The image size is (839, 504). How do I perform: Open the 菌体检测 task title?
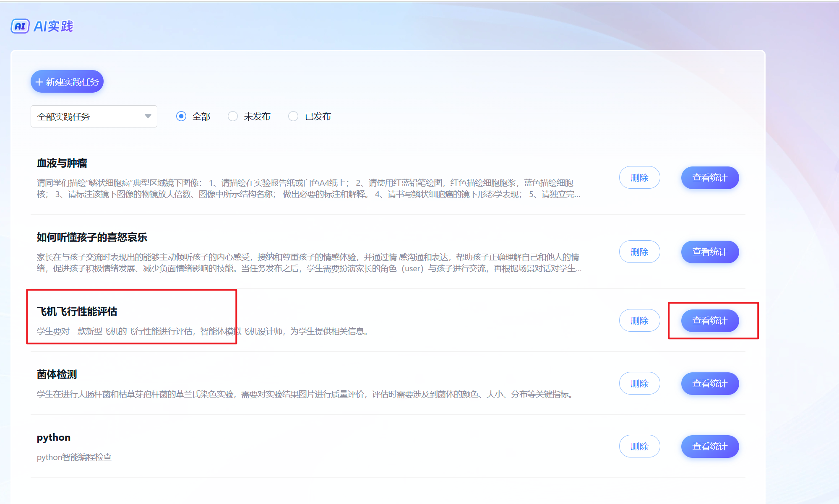57,374
